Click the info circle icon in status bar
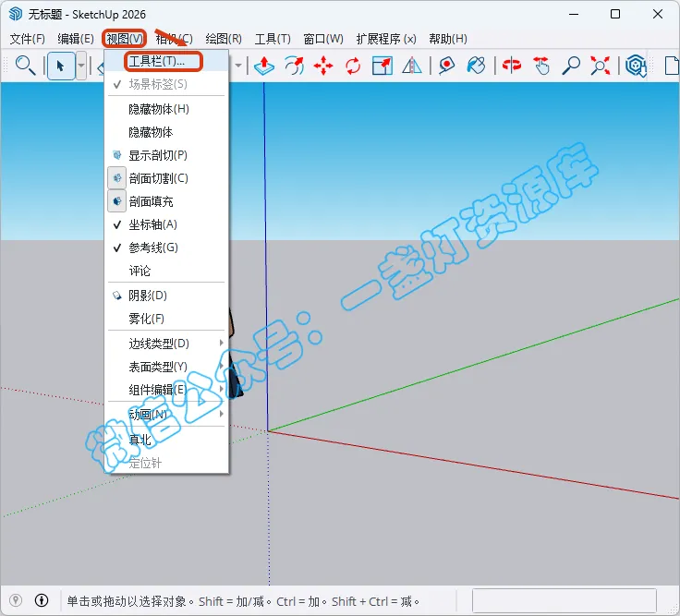Viewport: 680px width, 616px height. click(42, 600)
